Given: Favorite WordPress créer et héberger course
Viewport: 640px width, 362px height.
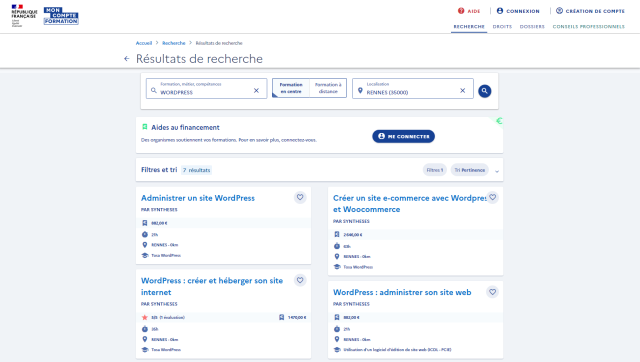Looking at the screenshot, I should tap(300, 280).
